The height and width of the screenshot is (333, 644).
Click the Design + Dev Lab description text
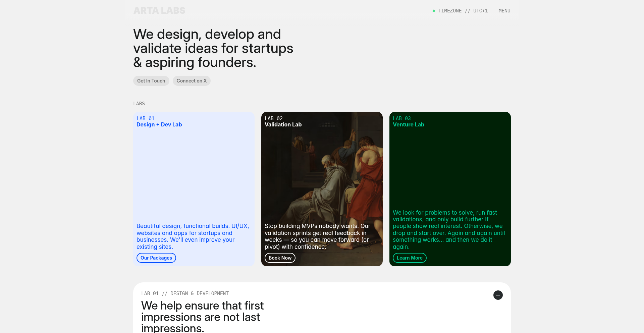coord(193,236)
